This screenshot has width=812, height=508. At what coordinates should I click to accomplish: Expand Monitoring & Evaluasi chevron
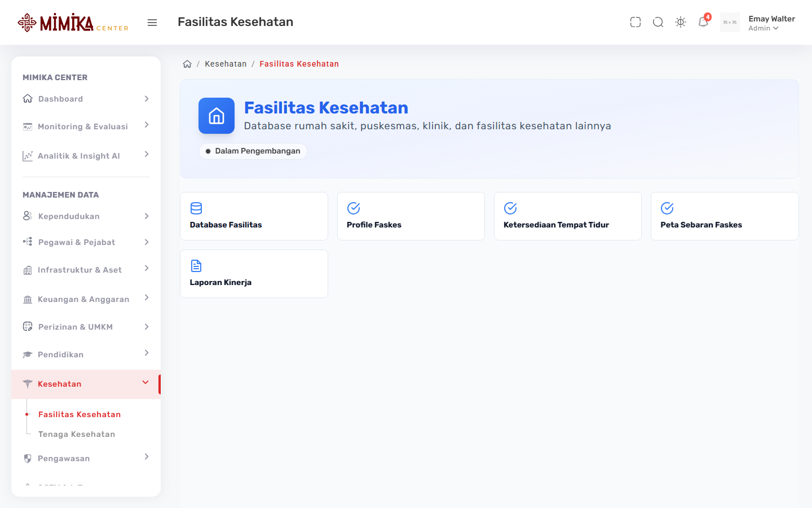click(147, 125)
